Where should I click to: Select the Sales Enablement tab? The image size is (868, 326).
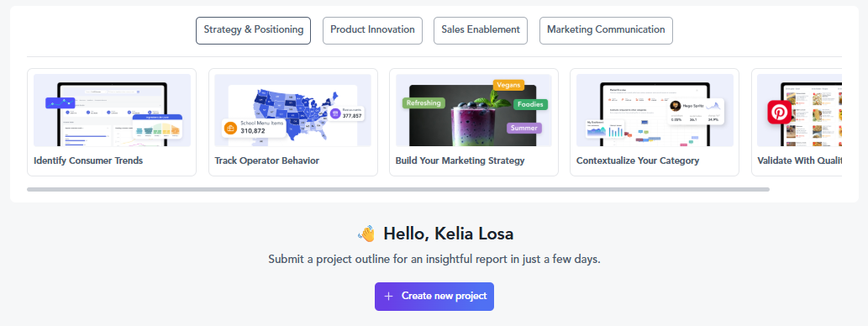(481, 30)
